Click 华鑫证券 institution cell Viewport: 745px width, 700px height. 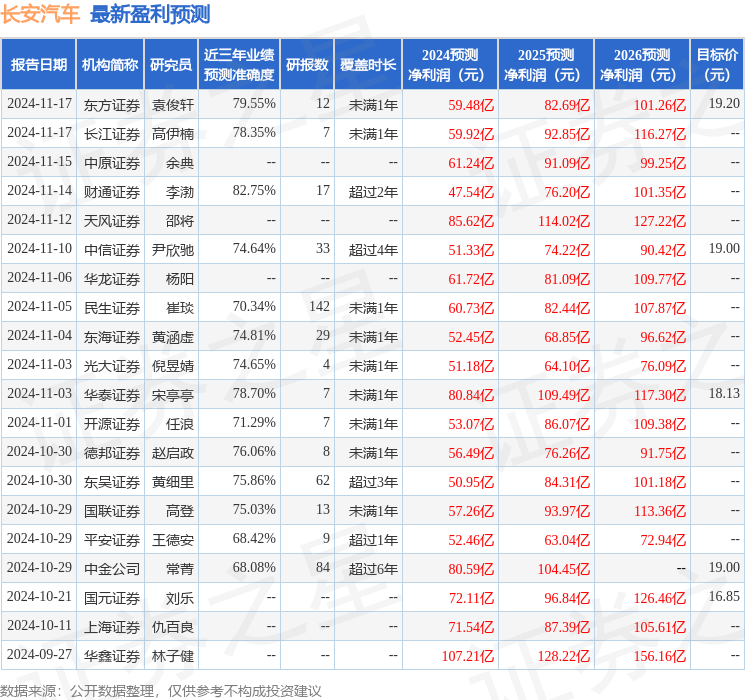(112, 656)
